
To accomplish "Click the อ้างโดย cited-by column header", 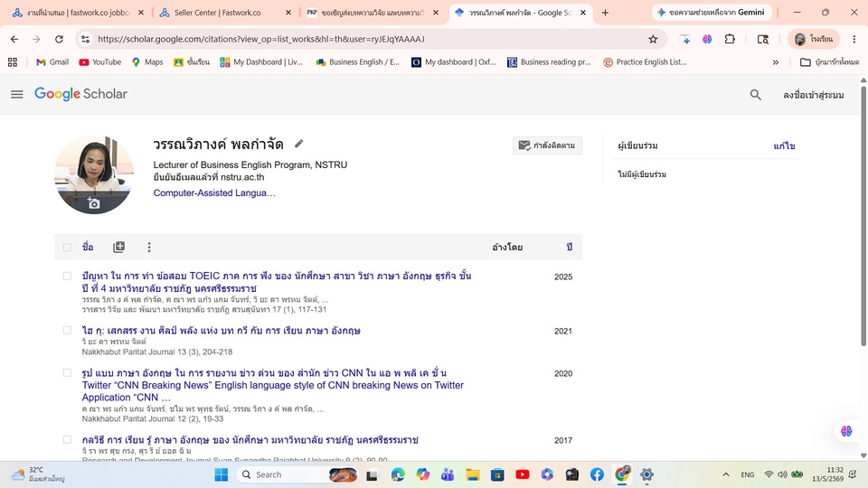I will click(507, 248).
